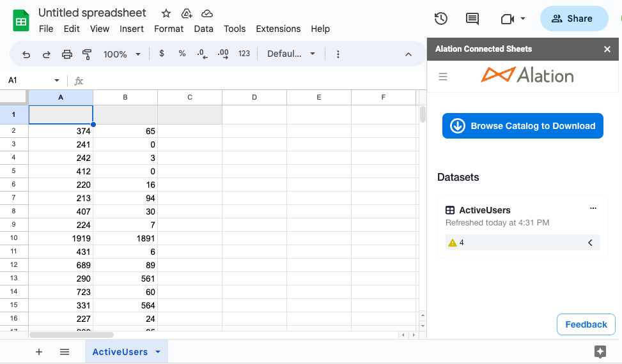Open the File menu
The width and height of the screenshot is (622, 364).
[x=46, y=29]
